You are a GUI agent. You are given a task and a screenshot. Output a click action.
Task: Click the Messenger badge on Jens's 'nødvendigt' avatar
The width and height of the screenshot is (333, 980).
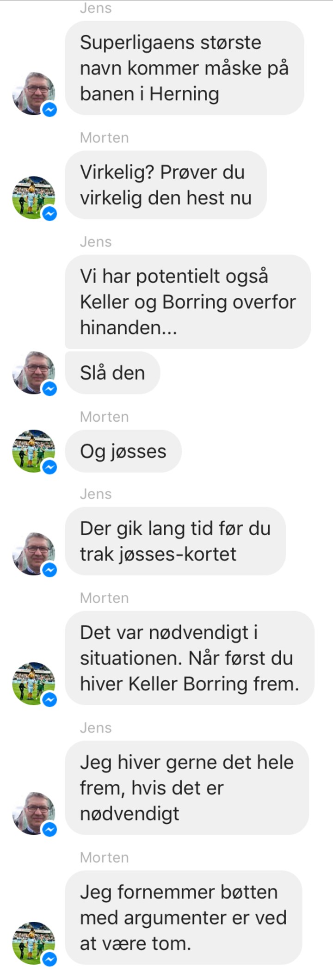pyautogui.click(x=49, y=830)
